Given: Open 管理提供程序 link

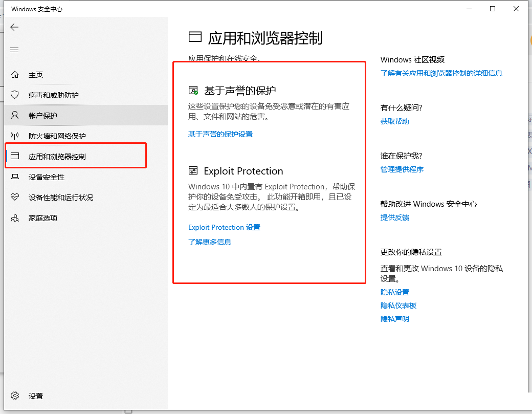Looking at the screenshot, I should tap(402, 169).
